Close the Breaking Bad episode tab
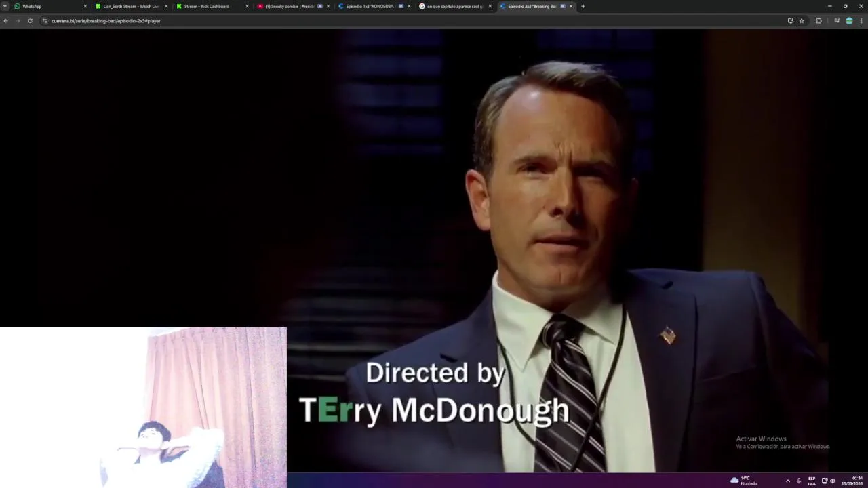This screenshot has width=868, height=488. point(571,6)
